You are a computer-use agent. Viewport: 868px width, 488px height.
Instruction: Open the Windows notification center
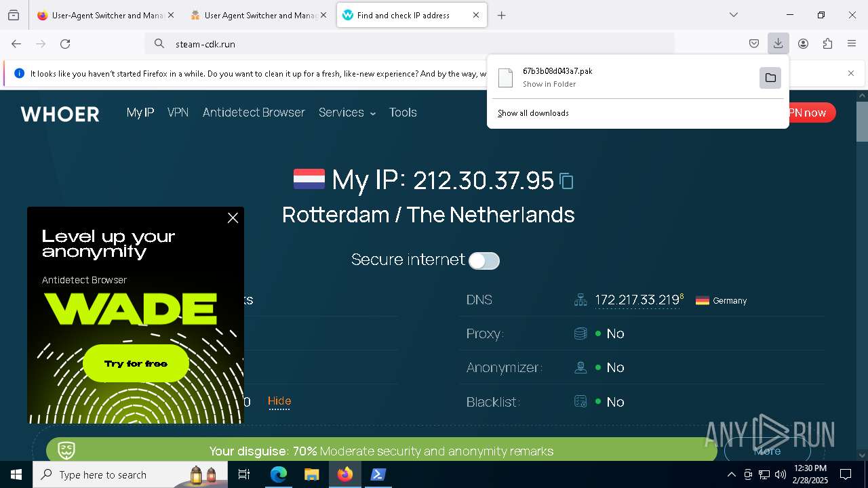point(846,474)
